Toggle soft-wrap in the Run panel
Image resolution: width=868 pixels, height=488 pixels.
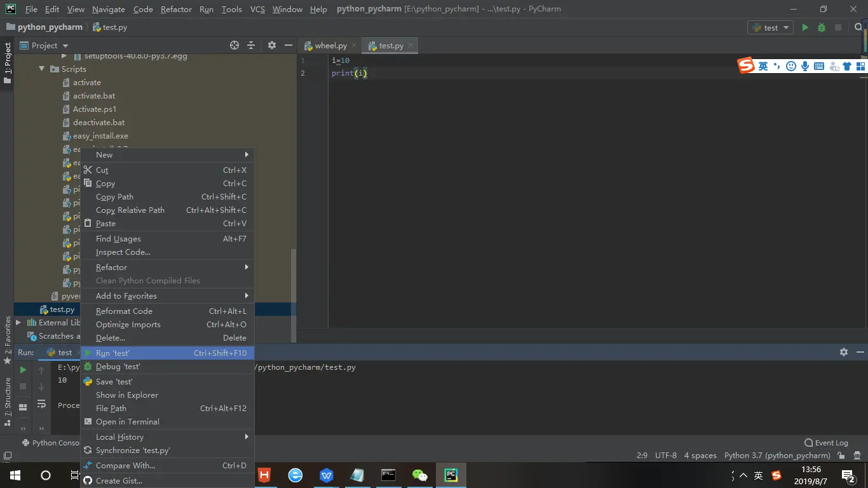click(41, 404)
